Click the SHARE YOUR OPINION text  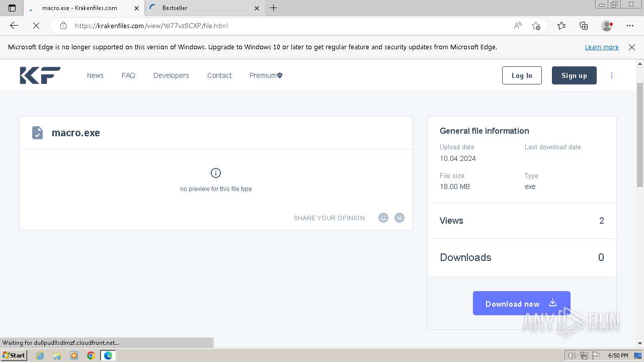click(x=330, y=218)
